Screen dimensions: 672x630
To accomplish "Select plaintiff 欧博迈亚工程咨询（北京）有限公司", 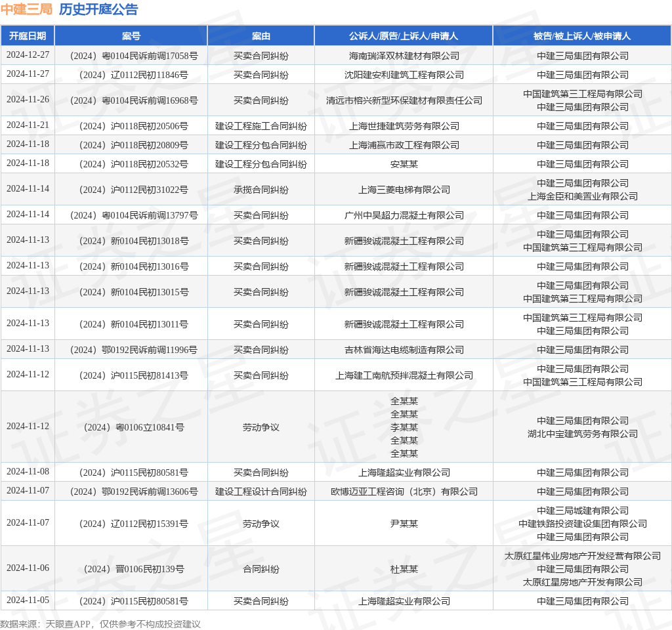I will [x=404, y=492].
